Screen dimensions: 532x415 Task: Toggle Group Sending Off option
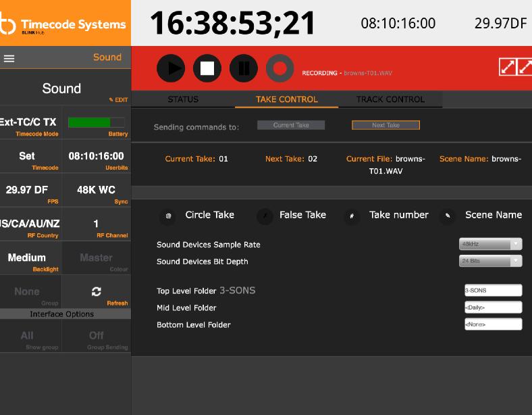(96, 336)
